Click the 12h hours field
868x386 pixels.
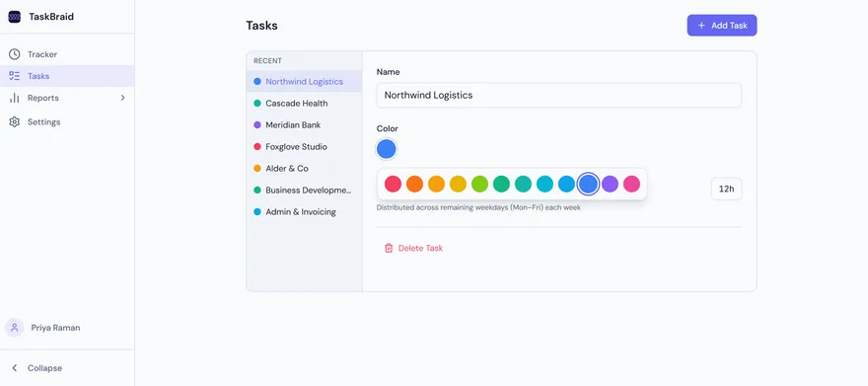tap(726, 189)
